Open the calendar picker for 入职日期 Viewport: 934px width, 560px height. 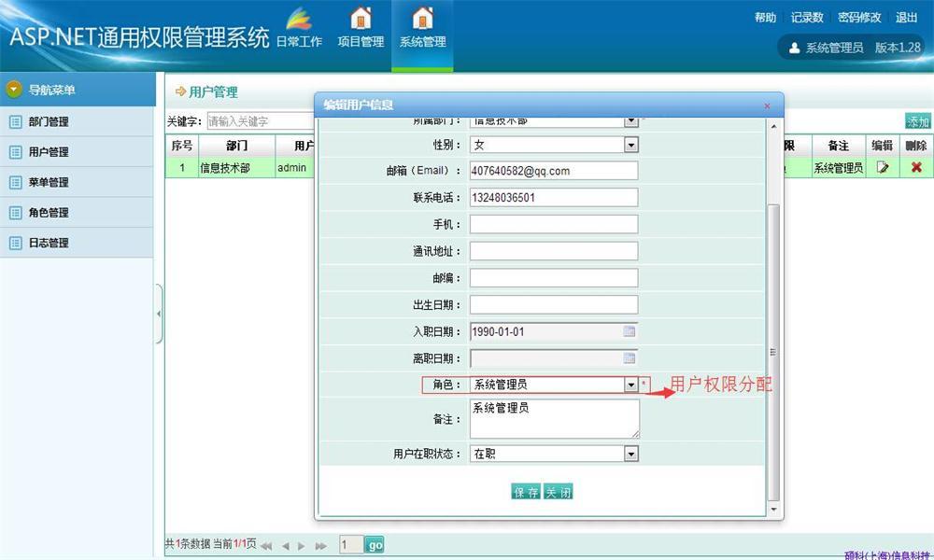pyautogui.click(x=629, y=331)
